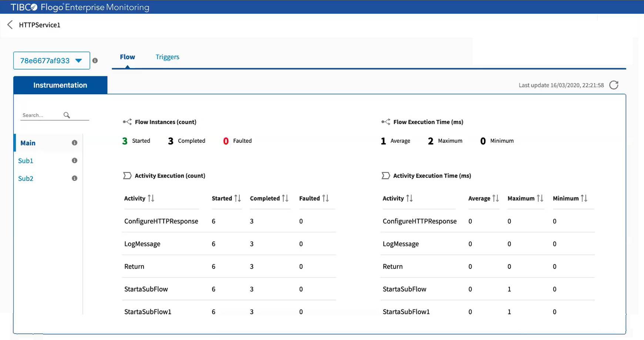
Task: Sort by Completed count column
Action: [285, 198]
